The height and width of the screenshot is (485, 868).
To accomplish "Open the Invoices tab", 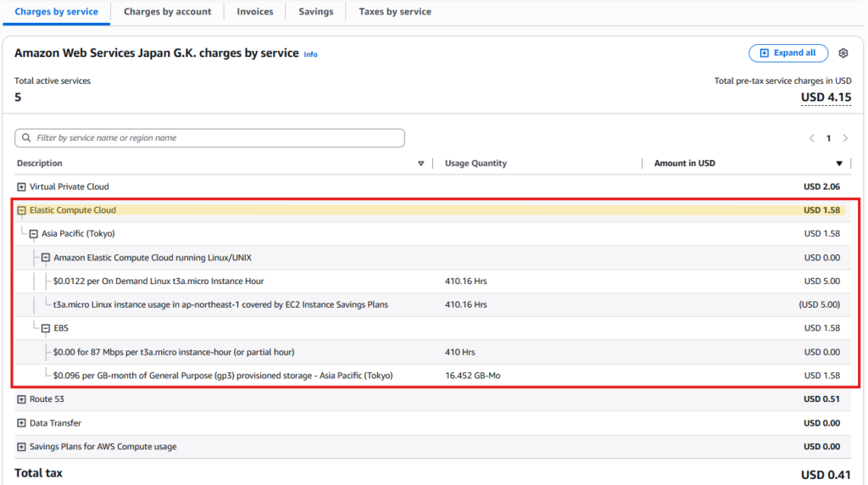I will pos(255,12).
